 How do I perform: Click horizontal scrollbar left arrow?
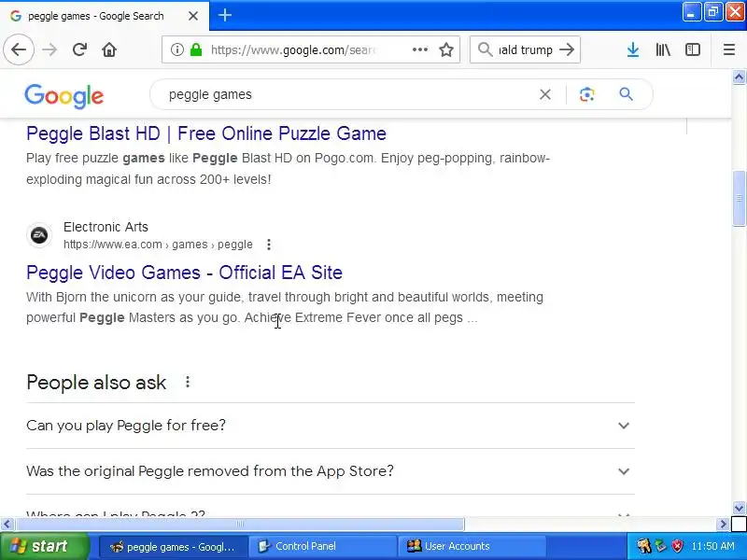point(7,525)
